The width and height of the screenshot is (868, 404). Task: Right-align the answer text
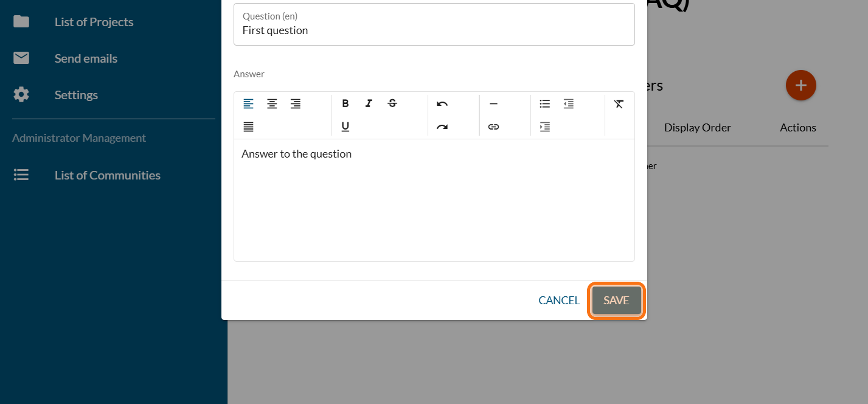tap(296, 103)
